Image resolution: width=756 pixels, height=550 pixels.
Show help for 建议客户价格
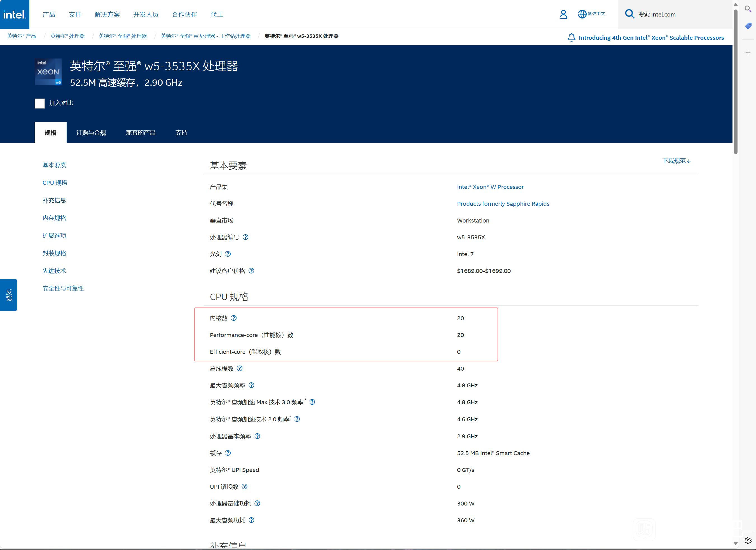tap(252, 271)
